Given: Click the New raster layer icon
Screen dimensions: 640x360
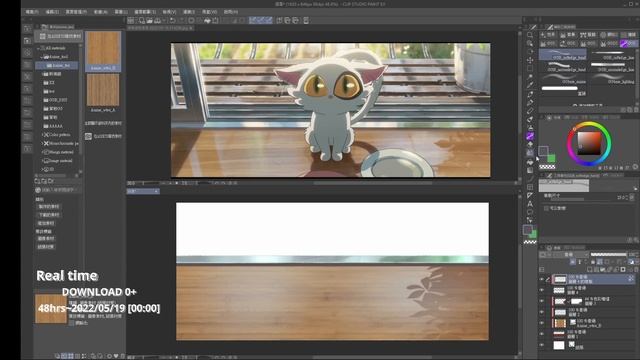Looking at the screenshot, I should (x=590, y=269).
